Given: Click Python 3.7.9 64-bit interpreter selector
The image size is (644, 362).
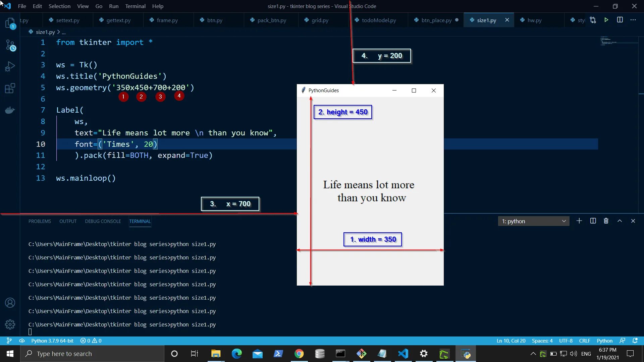Looking at the screenshot, I should point(52,341).
